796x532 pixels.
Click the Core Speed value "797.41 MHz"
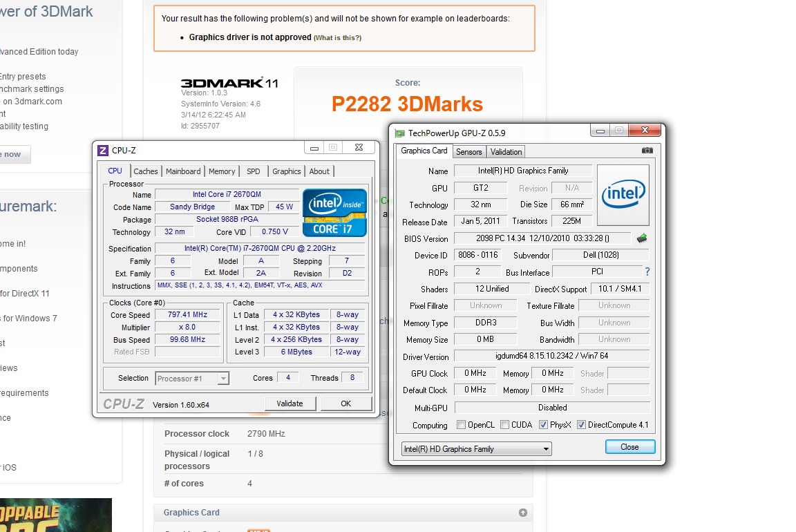187,315
